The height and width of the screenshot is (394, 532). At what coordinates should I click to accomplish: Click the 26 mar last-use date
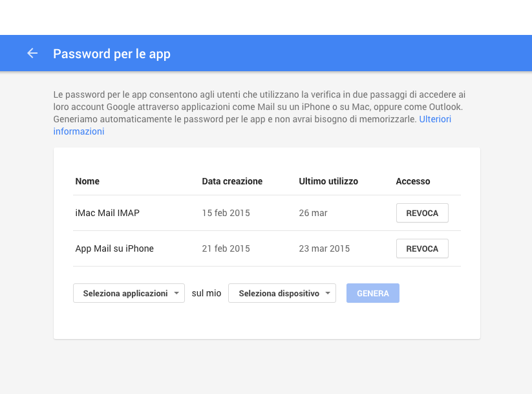[313, 213]
